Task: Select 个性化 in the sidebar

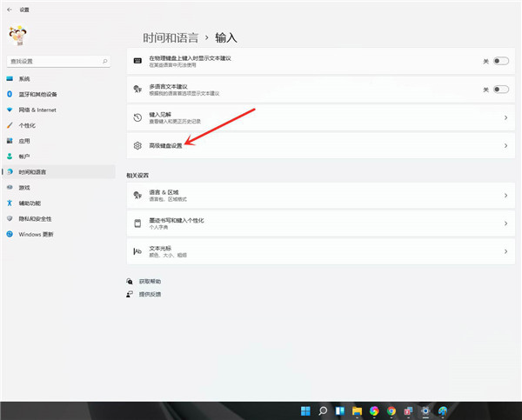Action: [x=27, y=125]
